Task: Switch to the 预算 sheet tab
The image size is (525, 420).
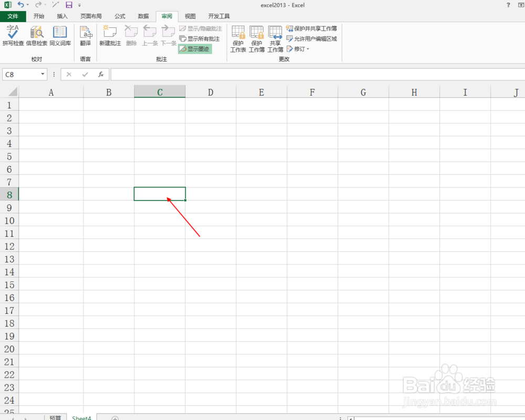Action: 56,417
